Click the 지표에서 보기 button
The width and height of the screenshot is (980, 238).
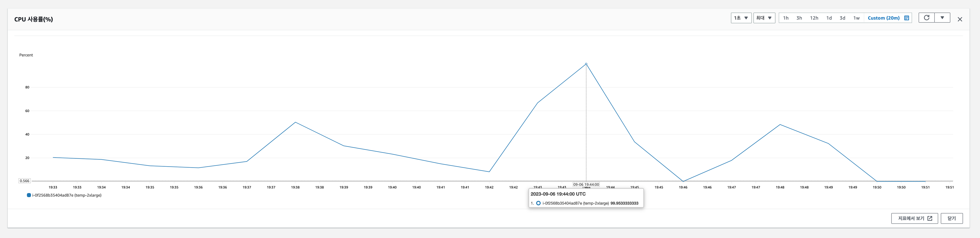tap(915, 218)
